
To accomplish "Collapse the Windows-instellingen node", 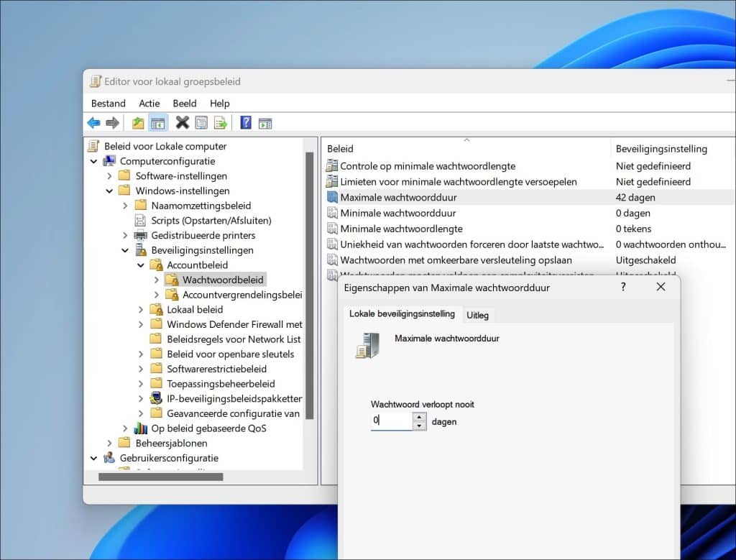I will (109, 191).
